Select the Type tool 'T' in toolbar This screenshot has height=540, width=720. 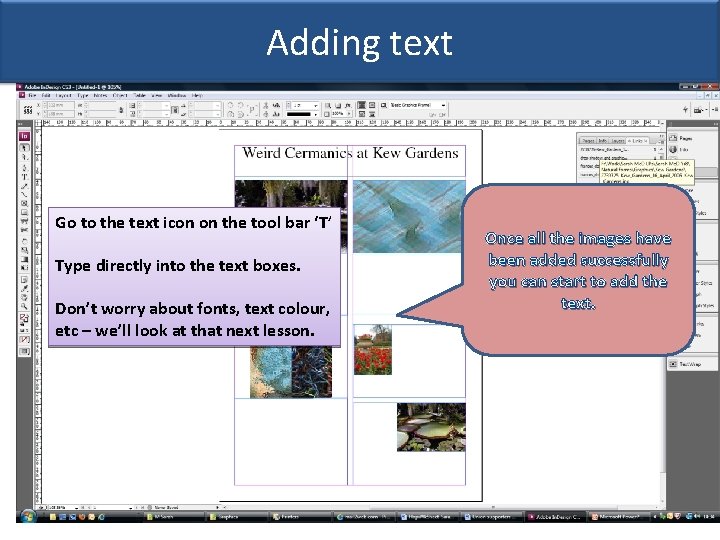[x=24, y=177]
